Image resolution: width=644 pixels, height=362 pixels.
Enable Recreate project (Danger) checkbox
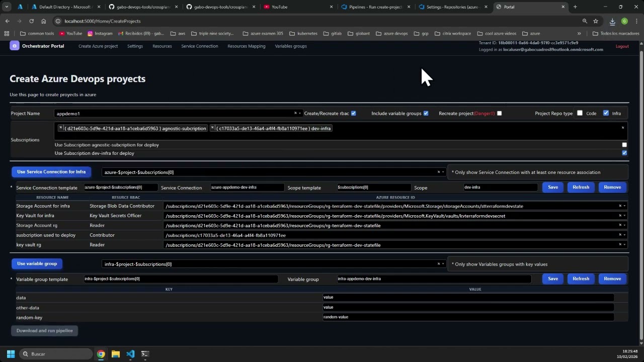499,113
